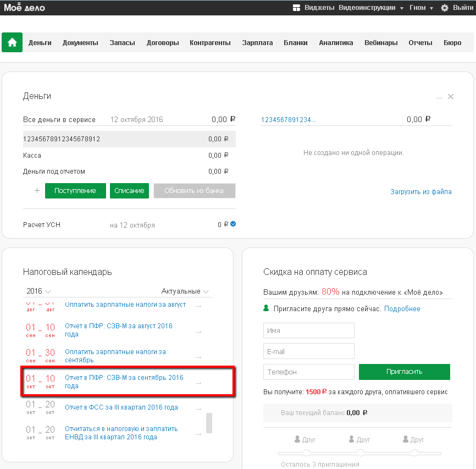Open the Документы menu tab

[x=80, y=43]
